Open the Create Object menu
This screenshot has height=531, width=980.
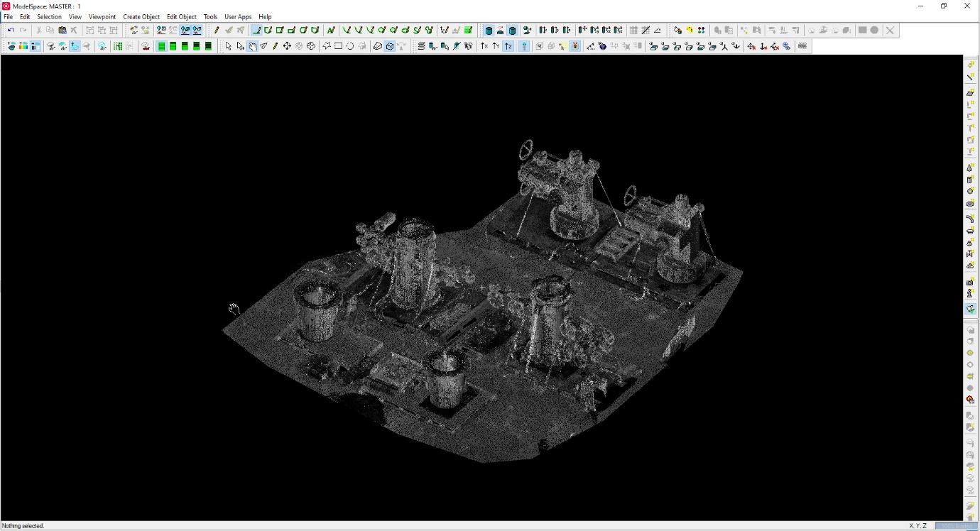(x=141, y=16)
